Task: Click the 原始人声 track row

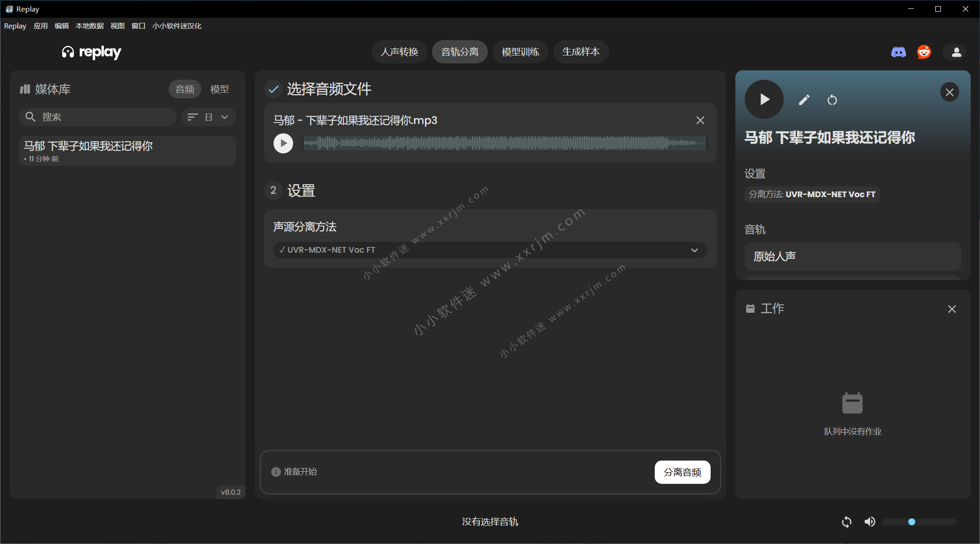Action: pos(853,256)
